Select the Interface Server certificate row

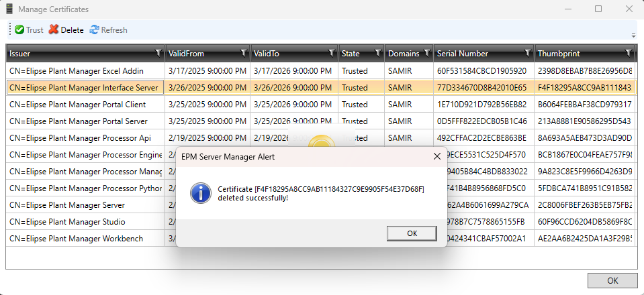(x=321, y=88)
